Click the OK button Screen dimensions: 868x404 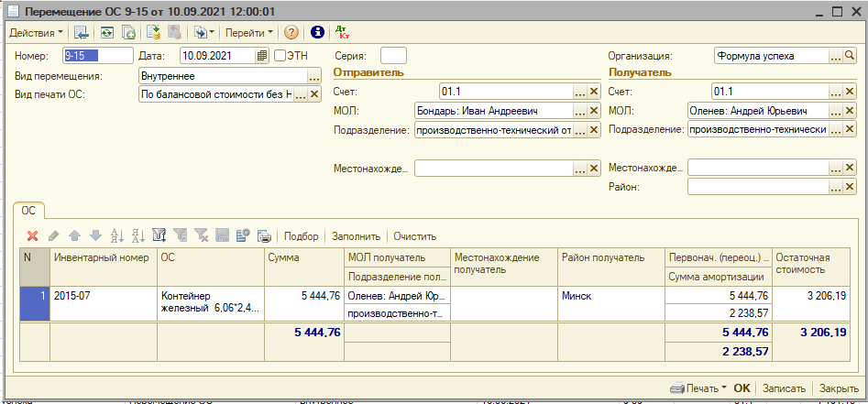[742, 388]
